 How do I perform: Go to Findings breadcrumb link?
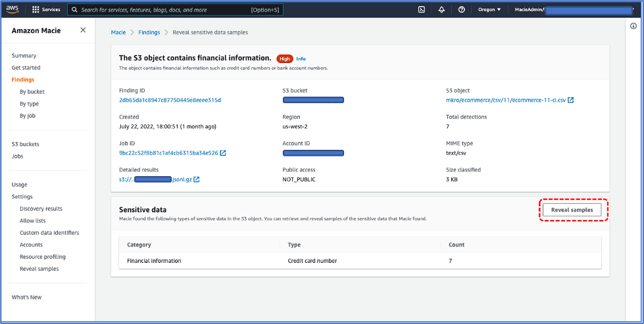pos(149,32)
